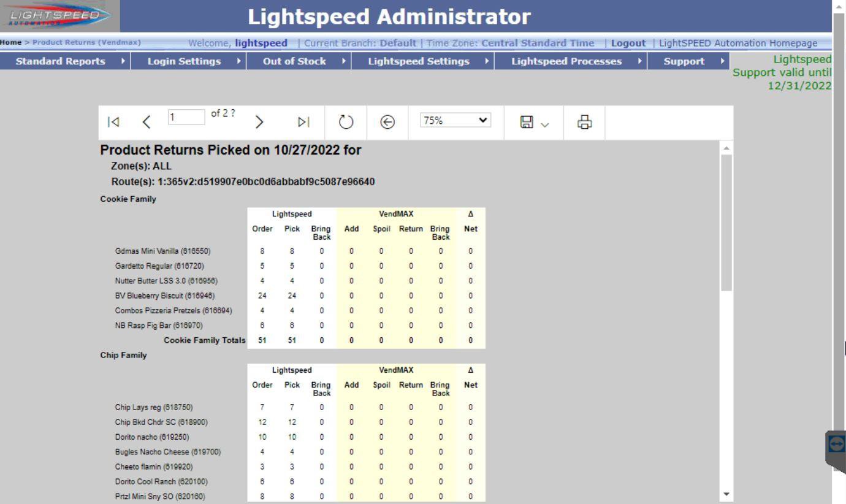Click Current Branch: Default text

360,43
